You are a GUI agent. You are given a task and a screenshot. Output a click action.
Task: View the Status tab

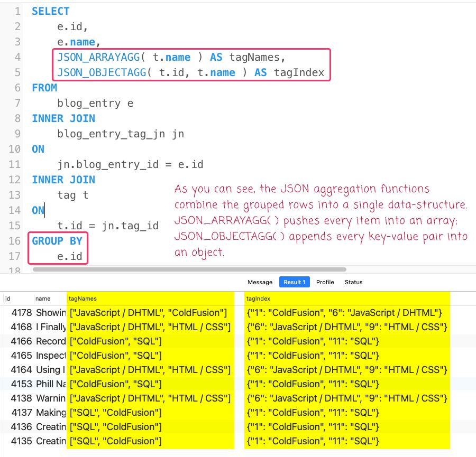(353, 282)
